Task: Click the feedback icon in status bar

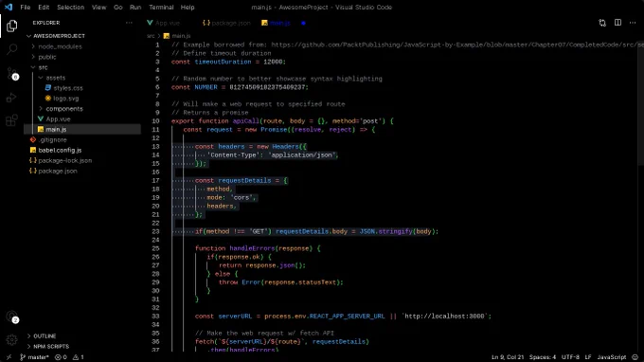Action: point(635,357)
